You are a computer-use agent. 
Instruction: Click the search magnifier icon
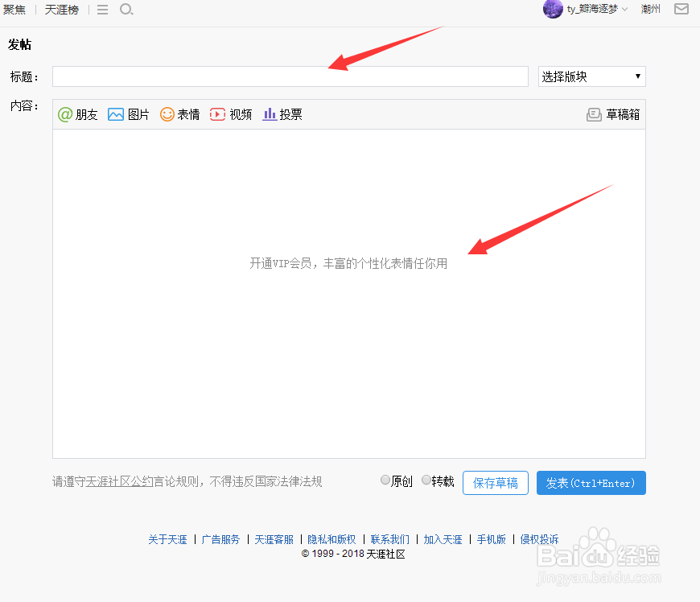click(x=126, y=9)
